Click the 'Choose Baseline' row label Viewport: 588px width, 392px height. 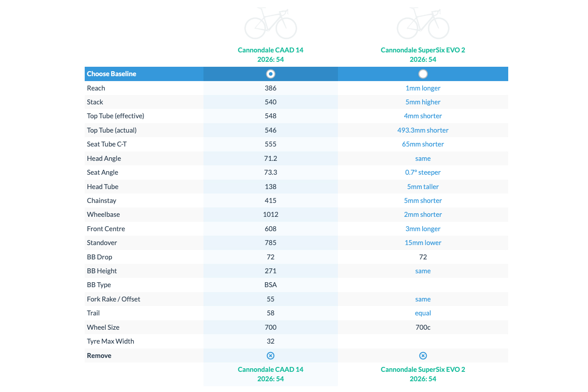(x=112, y=74)
